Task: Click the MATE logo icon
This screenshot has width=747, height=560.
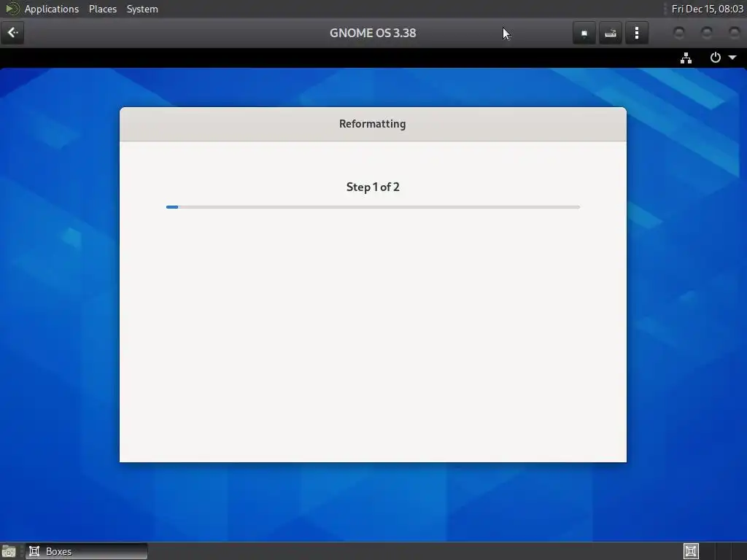Action: (x=12, y=9)
